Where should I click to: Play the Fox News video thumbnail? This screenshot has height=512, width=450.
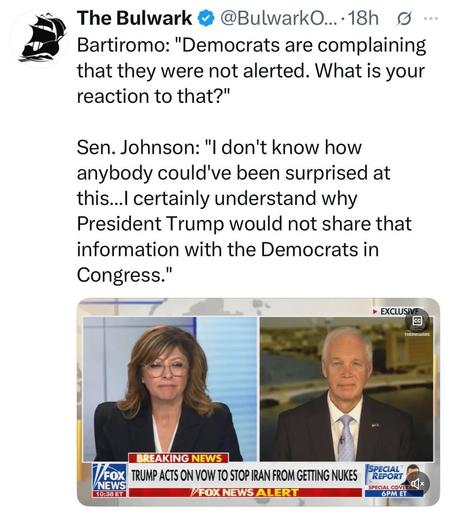pos(258,402)
